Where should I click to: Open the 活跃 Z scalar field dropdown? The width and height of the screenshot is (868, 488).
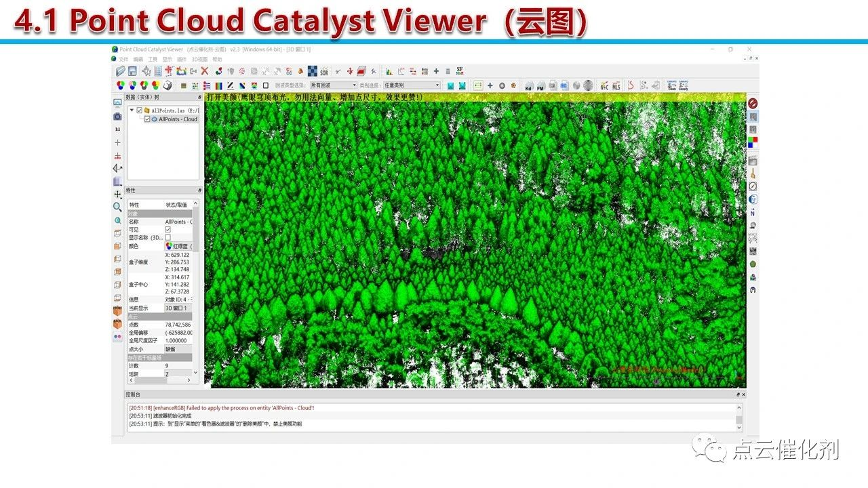[x=179, y=373]
